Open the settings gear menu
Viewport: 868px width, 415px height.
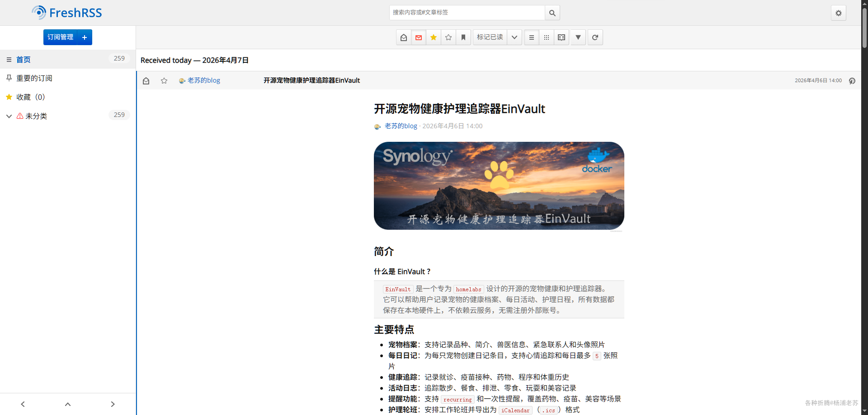point(838,13)
